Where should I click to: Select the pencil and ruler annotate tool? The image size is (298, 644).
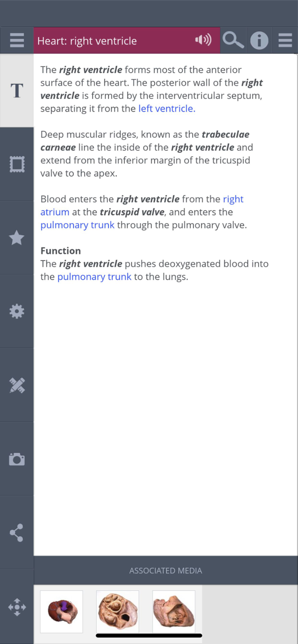coord(17,385)
